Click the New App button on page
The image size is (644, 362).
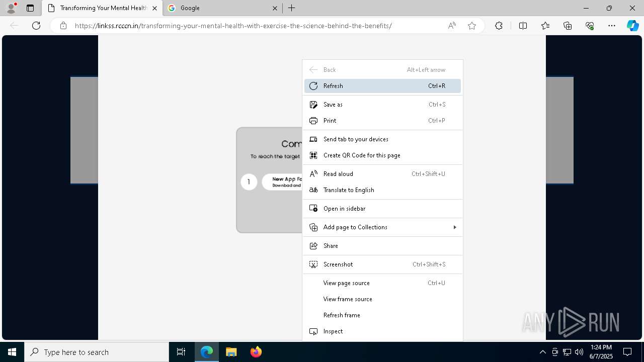282,182
